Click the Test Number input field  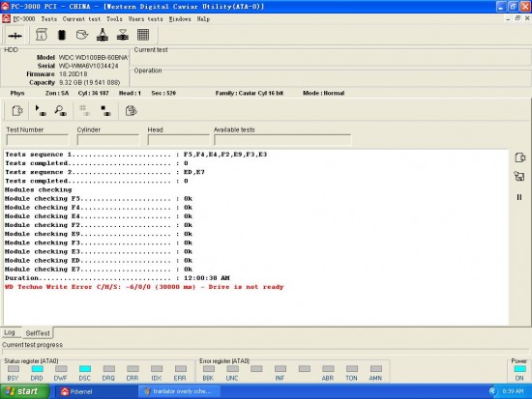[38, 140]
